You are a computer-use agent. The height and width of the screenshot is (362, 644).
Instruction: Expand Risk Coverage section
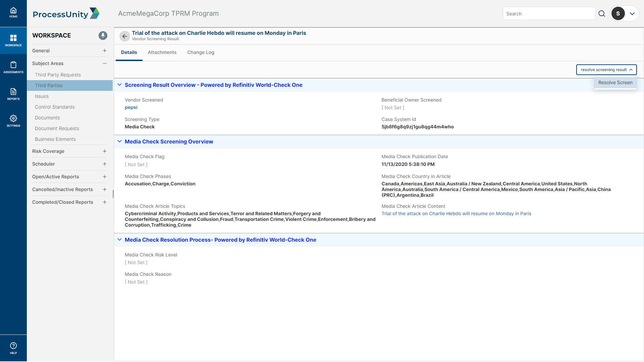coord(105,151)
